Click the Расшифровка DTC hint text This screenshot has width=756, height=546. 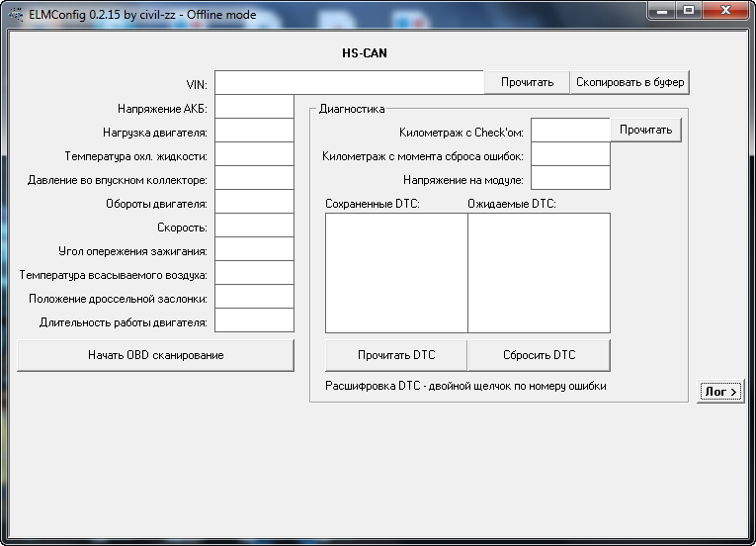point(465,386)
